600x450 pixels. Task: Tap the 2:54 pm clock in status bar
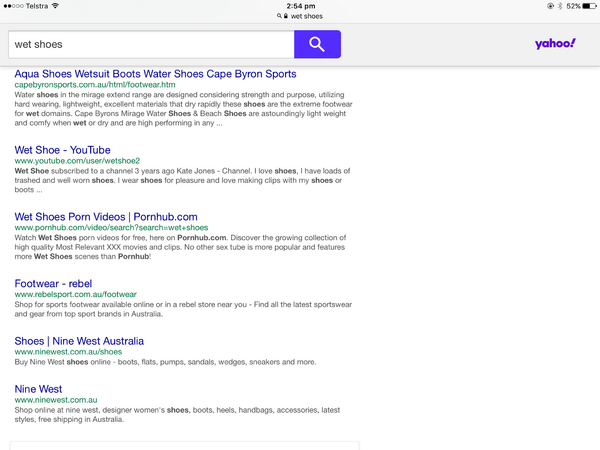click(300, 6)
